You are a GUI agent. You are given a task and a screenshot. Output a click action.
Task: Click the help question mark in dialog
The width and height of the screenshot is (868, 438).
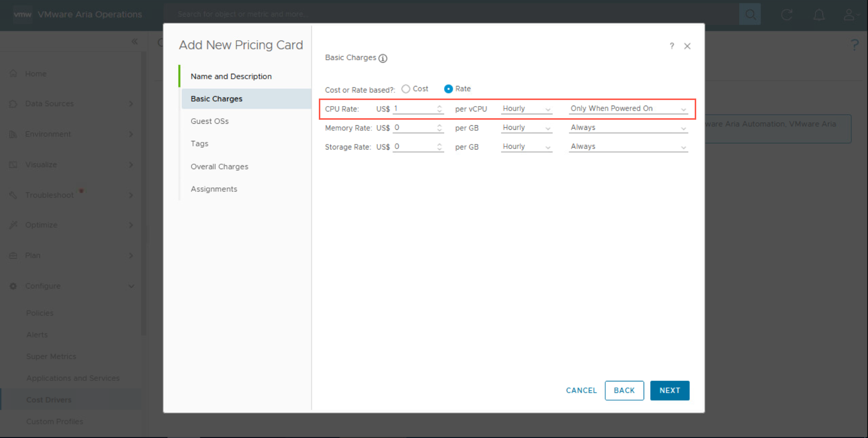click(671, 46)
